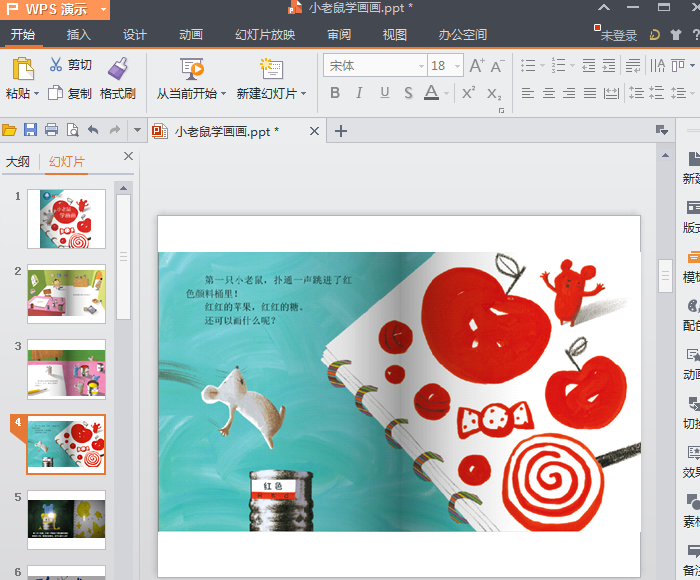Apply text shadow S formatting

[x=408, y=93]
